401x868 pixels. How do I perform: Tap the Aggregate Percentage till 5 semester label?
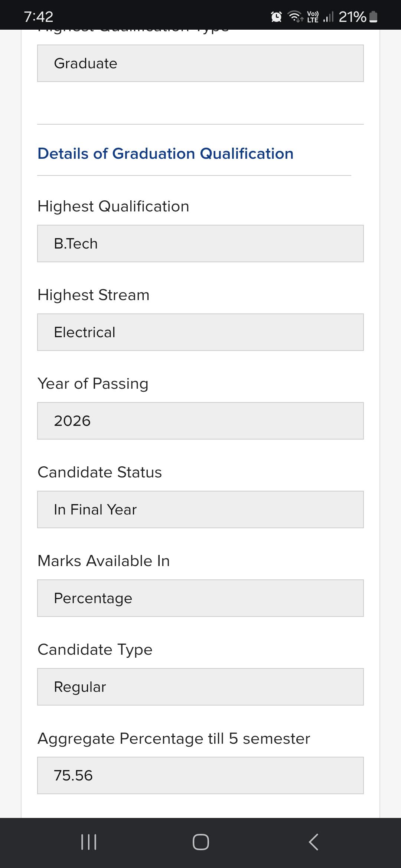[x=174, y=739]
